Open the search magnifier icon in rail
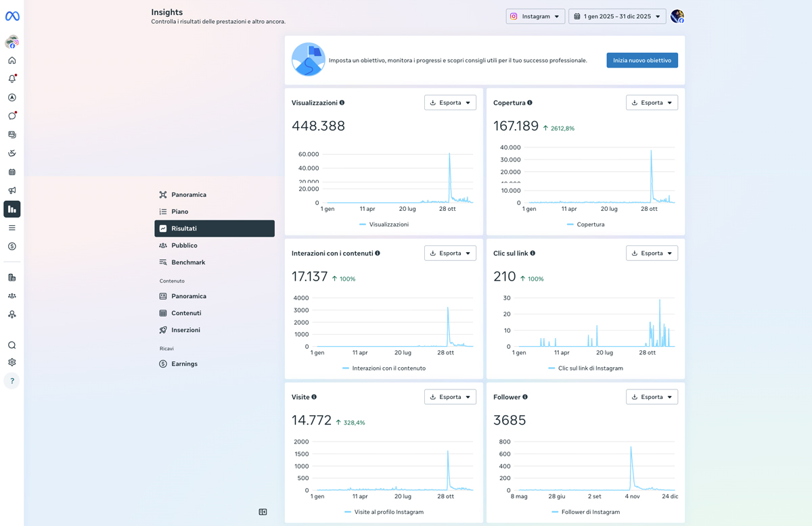 tap(12, 345)
